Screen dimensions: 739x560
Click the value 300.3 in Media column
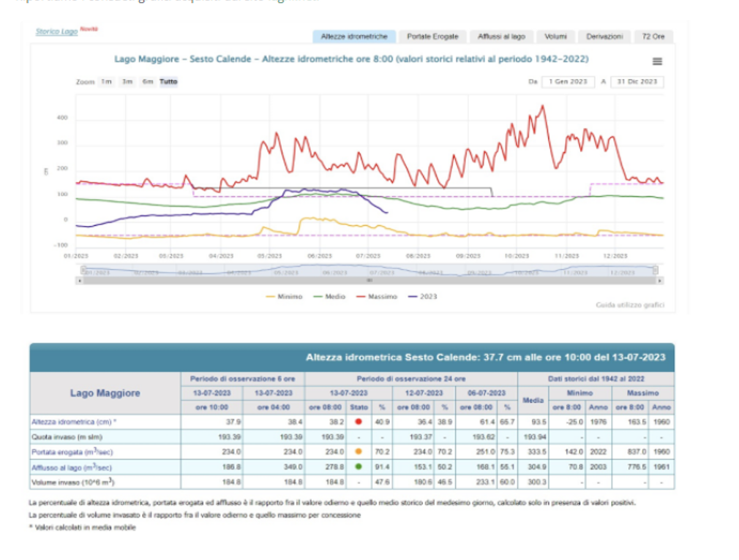point(537,483)
